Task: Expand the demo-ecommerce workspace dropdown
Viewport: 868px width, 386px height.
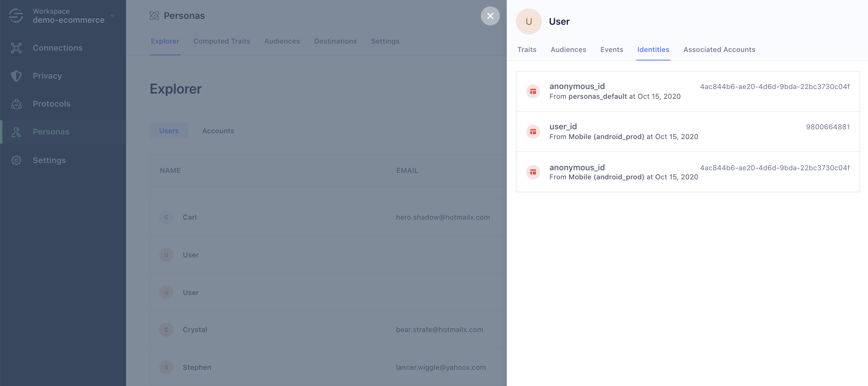Action: (112, 16)
